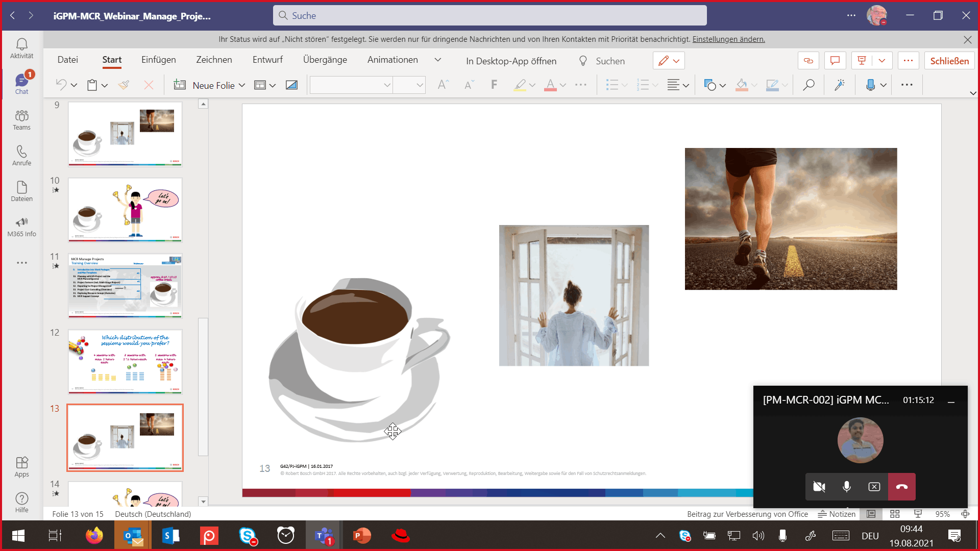Click the microphone icon in call controls

847,486
